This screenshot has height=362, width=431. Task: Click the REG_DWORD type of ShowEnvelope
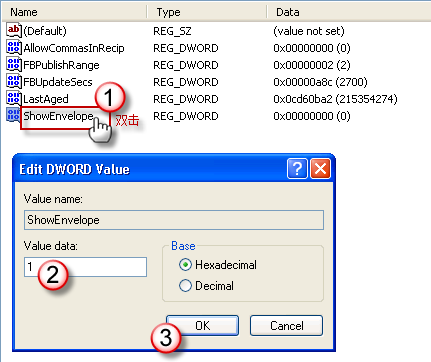[186, 116]
